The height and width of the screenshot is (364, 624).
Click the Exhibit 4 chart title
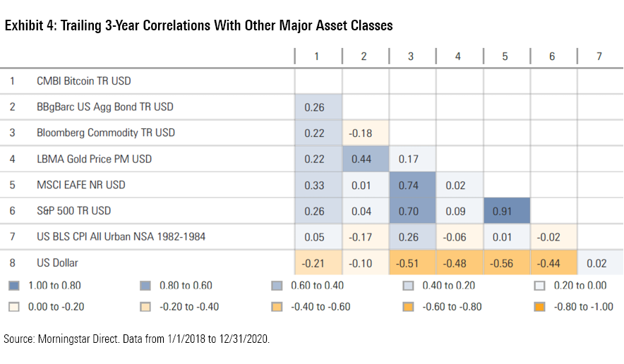[x=198, y=26]
